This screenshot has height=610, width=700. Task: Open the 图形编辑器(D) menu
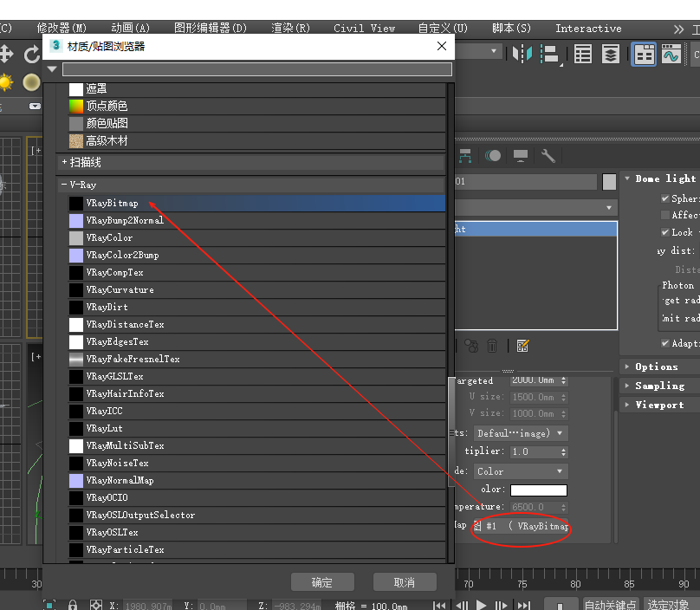[211, 28]
